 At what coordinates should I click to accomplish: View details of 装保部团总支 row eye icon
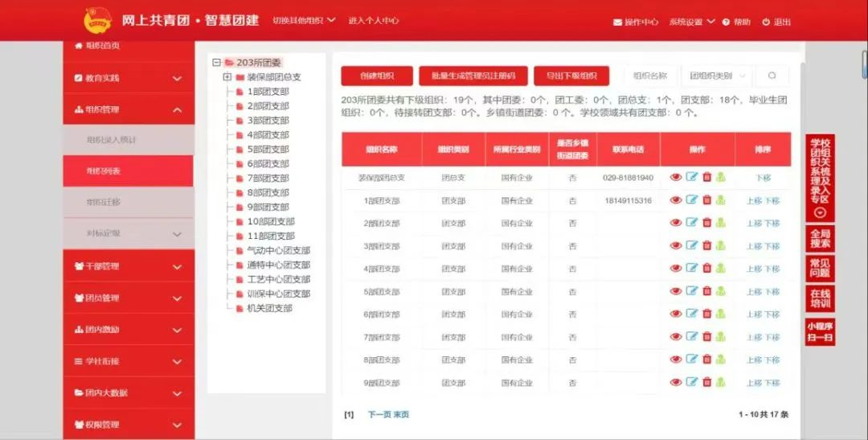coord(675,177)
